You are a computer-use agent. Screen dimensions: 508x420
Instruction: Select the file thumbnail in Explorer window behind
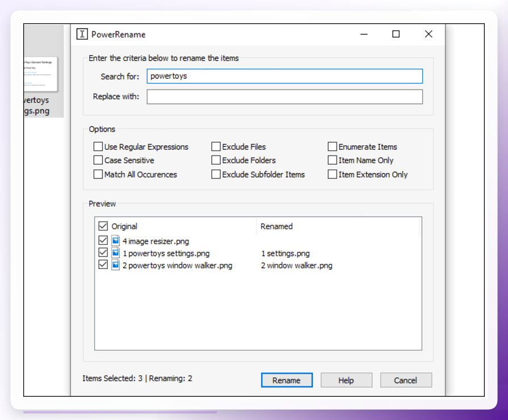(41, 74)
